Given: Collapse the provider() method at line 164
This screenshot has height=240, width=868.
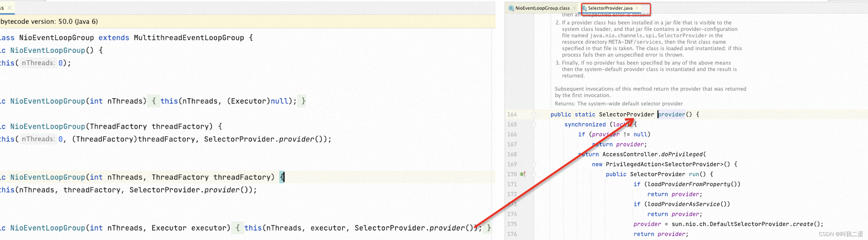Looking at the screenshot, I should click(534, 115).
